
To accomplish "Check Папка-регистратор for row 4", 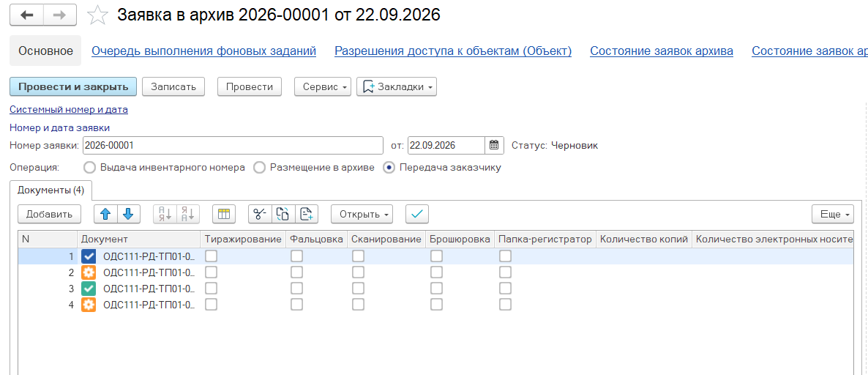I will click(x=505, y=304).
